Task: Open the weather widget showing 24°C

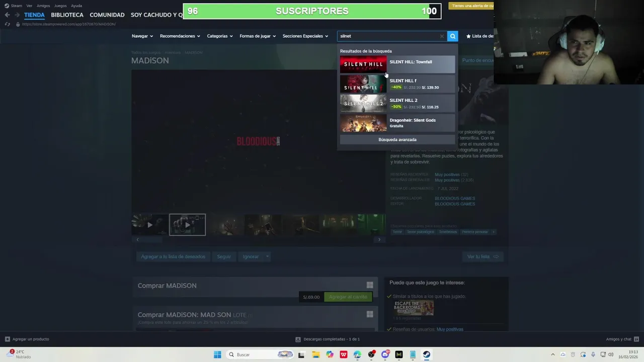Action: [x=19, y=354]
